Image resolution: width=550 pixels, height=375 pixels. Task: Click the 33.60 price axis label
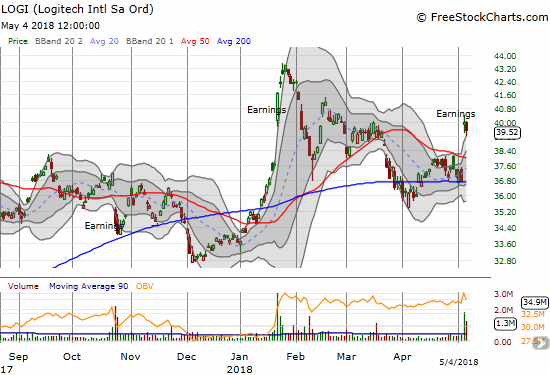[505, 244]
